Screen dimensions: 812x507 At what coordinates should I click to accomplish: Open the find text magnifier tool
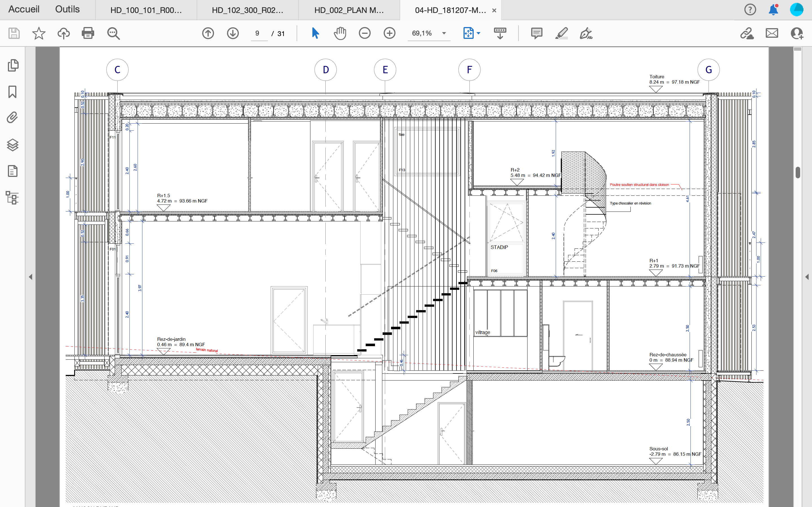tap(113, 33)
